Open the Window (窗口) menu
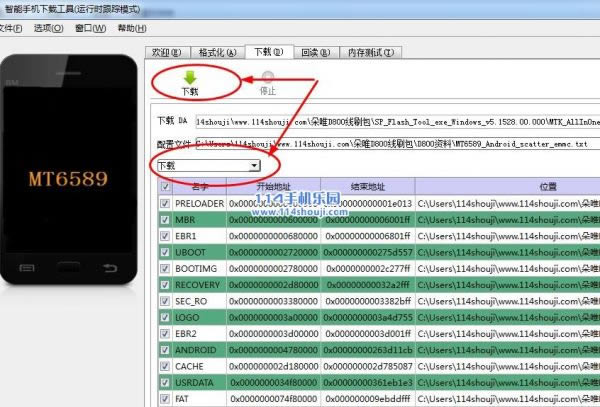This screenshot has width=600, height=407. pyautogui.click(x=88, y=28)
